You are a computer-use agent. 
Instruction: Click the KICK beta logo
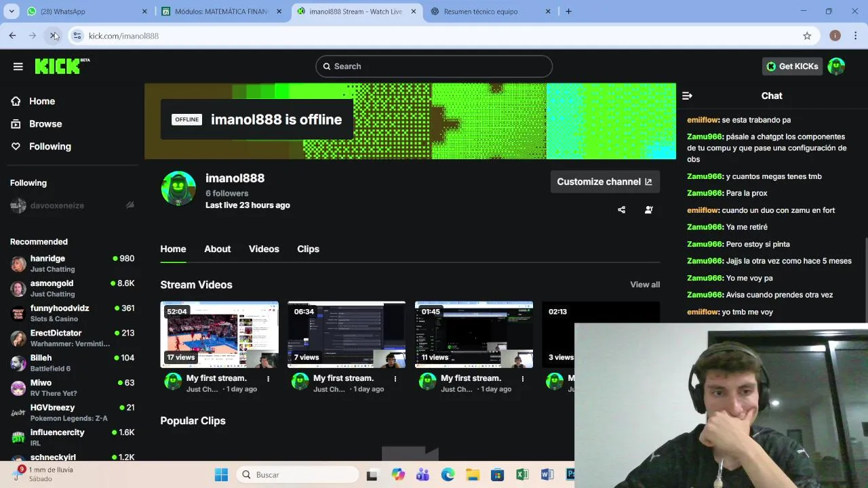click(62, 66)
